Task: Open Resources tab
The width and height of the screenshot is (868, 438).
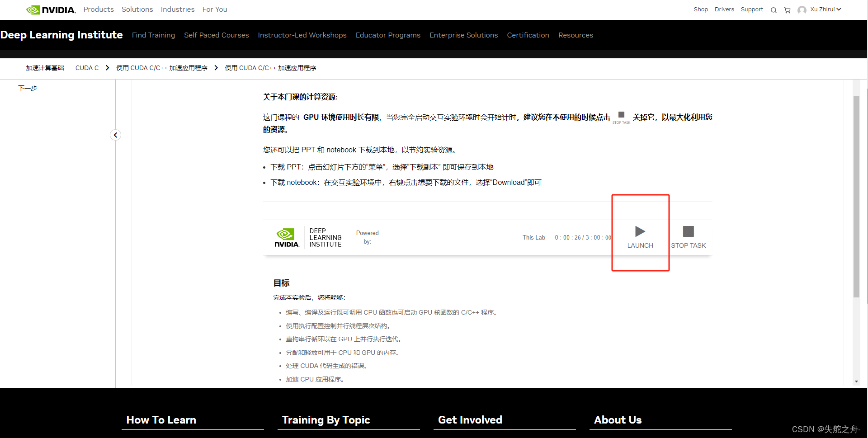Action: pos(576,35)
